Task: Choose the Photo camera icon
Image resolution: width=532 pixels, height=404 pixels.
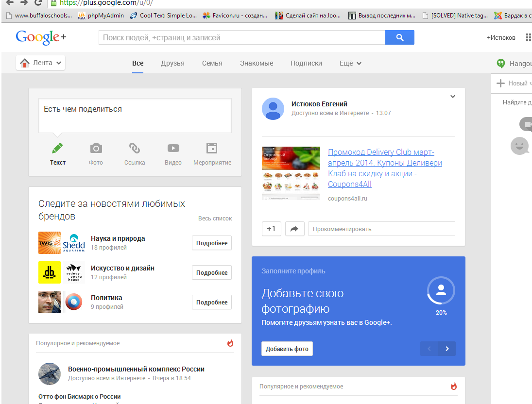Action: coord(96,148)
